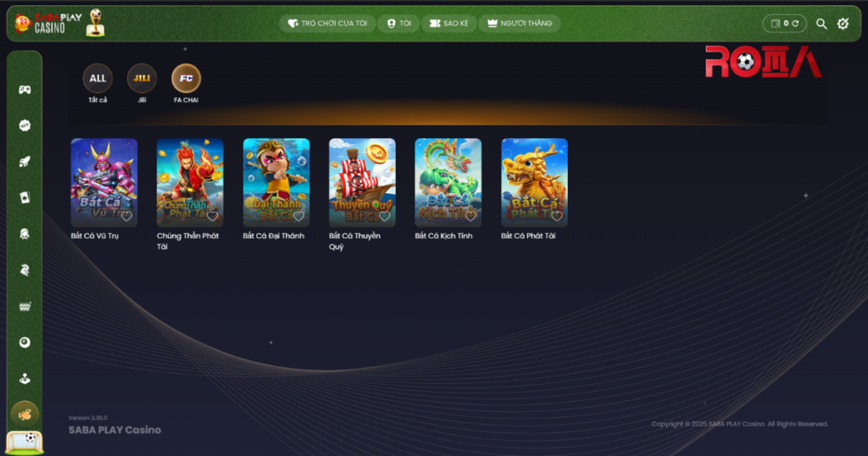
Task: Click the golden trophy icon in header
Action: (x=96, y=23)
